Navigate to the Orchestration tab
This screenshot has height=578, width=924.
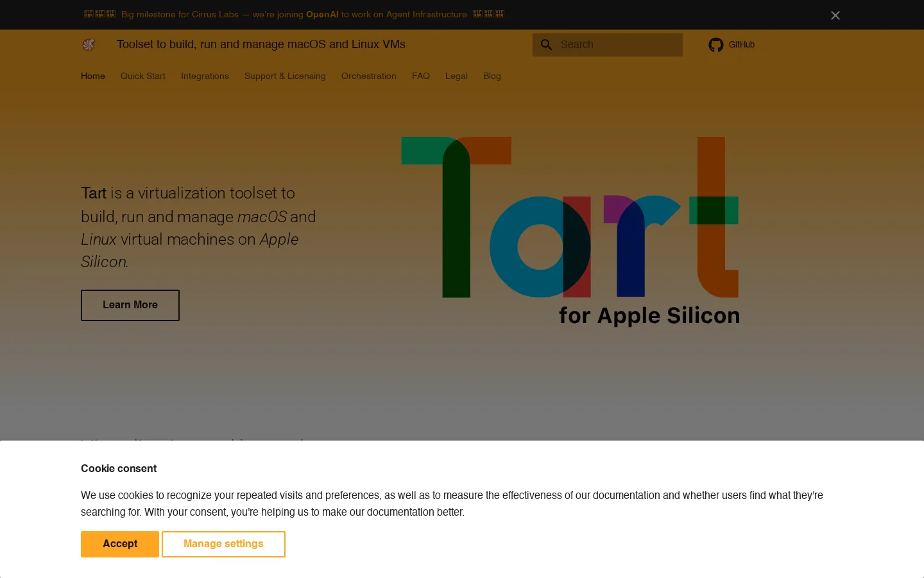pyautogui.click(x=369, y=76)
